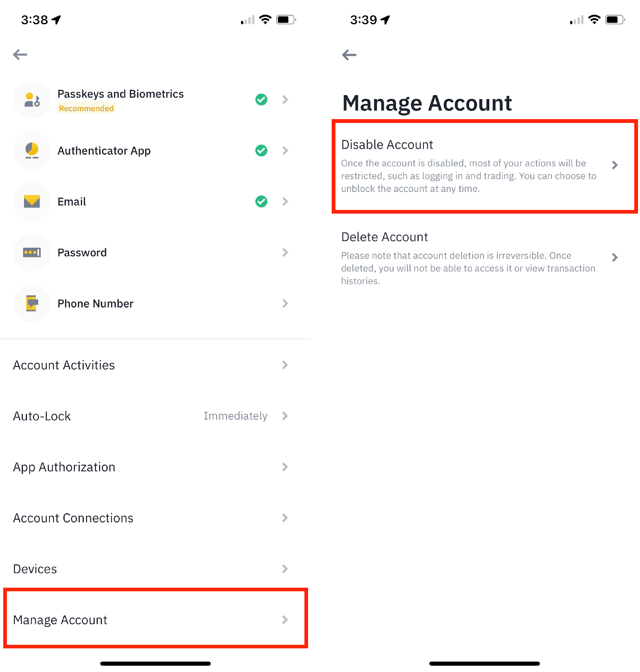Tap green checkmark beside Passkeys and Biometrics

coord(261,100)
